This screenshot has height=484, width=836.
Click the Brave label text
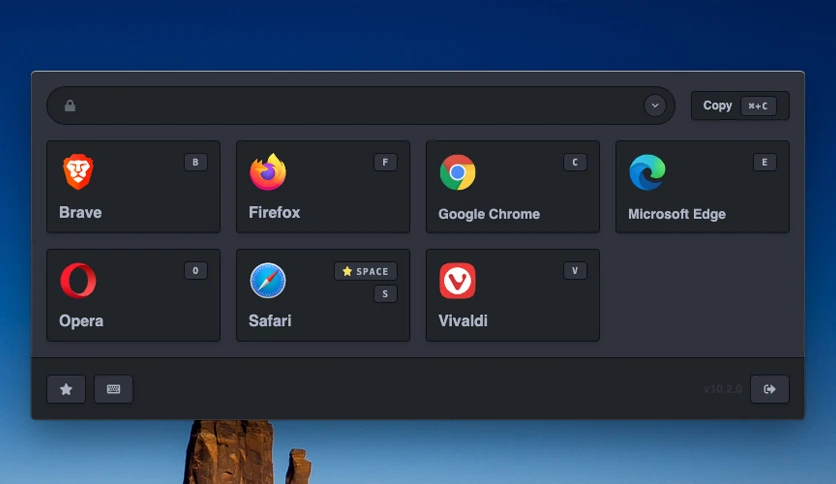click(81, 212)
